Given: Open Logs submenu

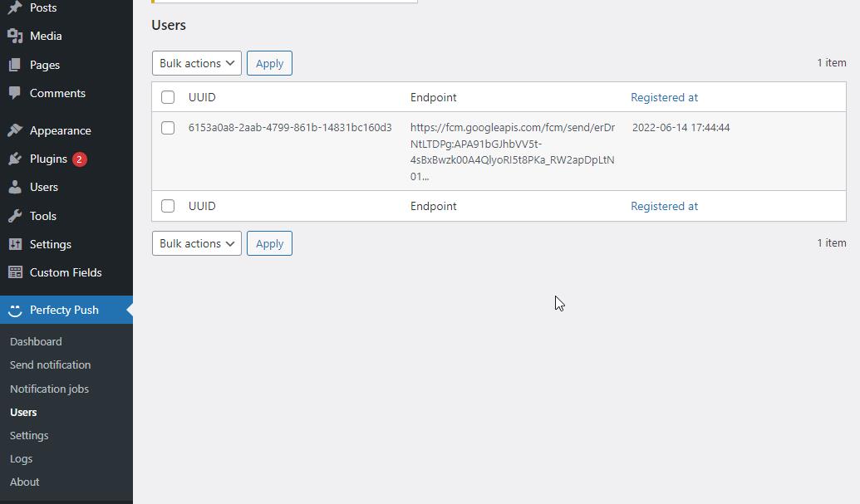Looking at the screenshot, I should pyautogui.click(x=22, y=459).
